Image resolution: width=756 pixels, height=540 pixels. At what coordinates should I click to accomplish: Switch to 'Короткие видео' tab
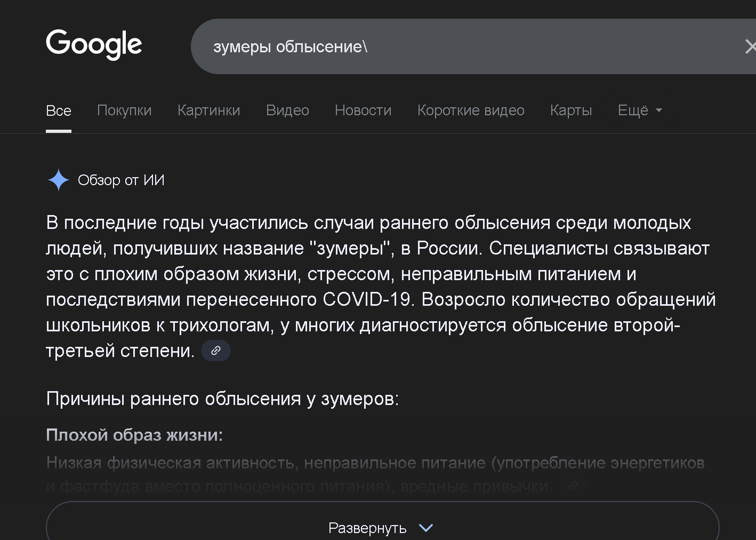coord(471,110)
